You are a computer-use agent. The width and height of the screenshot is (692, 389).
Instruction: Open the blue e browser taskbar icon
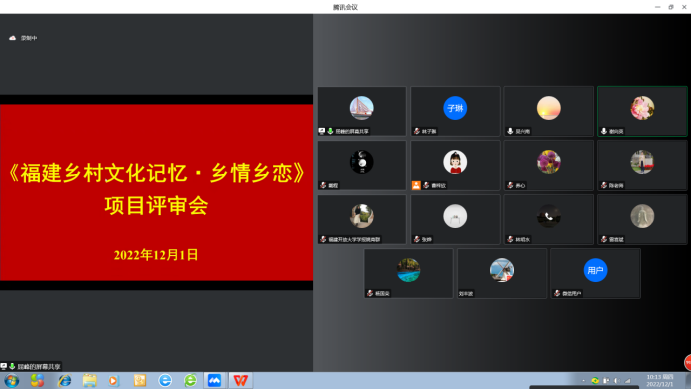click(165, 381)
